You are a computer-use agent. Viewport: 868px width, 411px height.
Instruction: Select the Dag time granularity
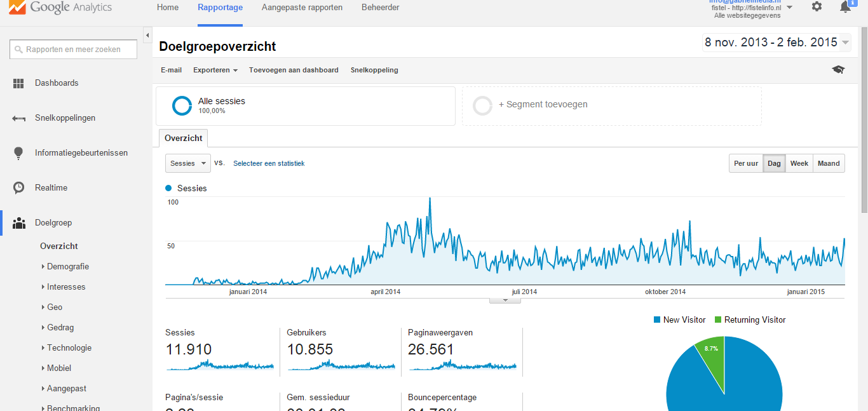(774, 163)
